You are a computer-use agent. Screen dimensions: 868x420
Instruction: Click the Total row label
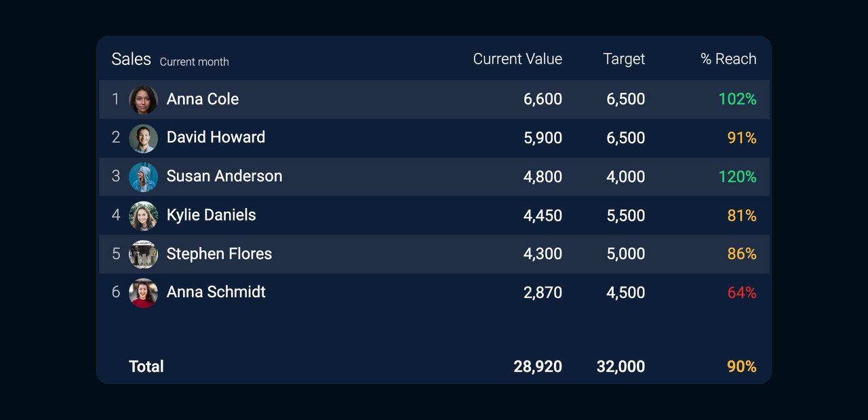pyautogui.click(x=146, y=367)
